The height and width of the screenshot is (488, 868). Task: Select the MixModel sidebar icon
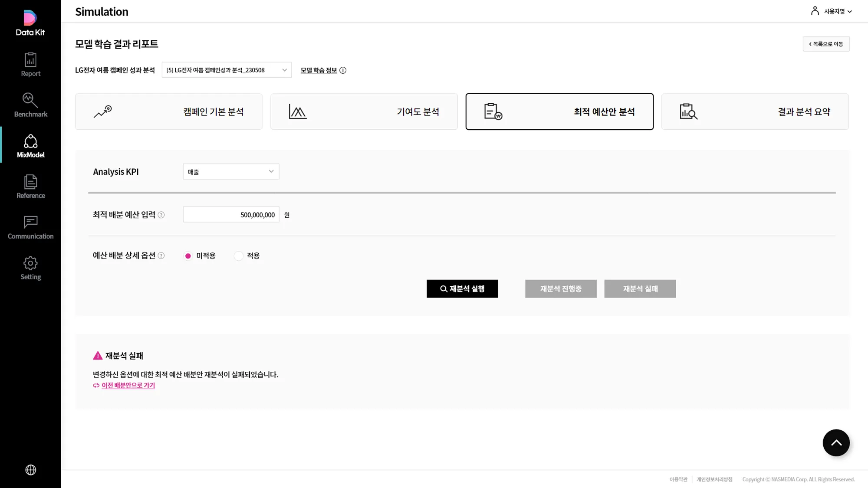(30, 146)
